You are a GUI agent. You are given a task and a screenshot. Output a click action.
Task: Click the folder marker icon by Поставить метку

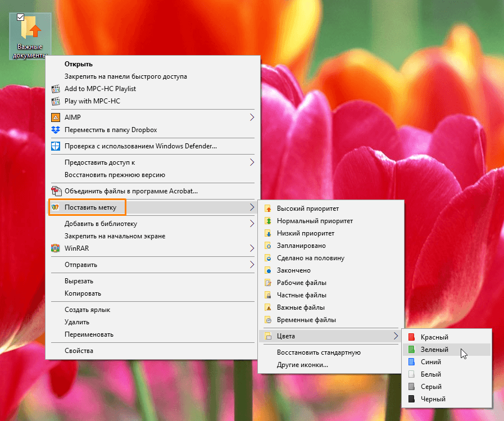click(55, 207)
